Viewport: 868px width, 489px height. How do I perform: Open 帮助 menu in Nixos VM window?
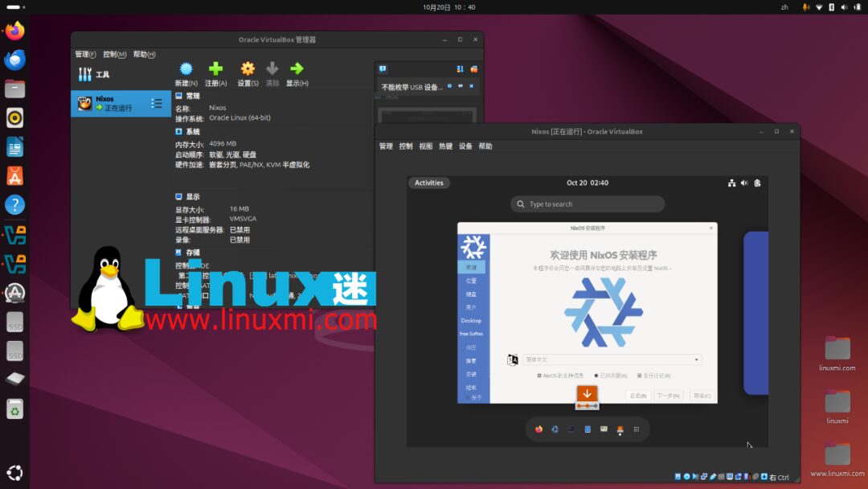(x=485, y=146)
